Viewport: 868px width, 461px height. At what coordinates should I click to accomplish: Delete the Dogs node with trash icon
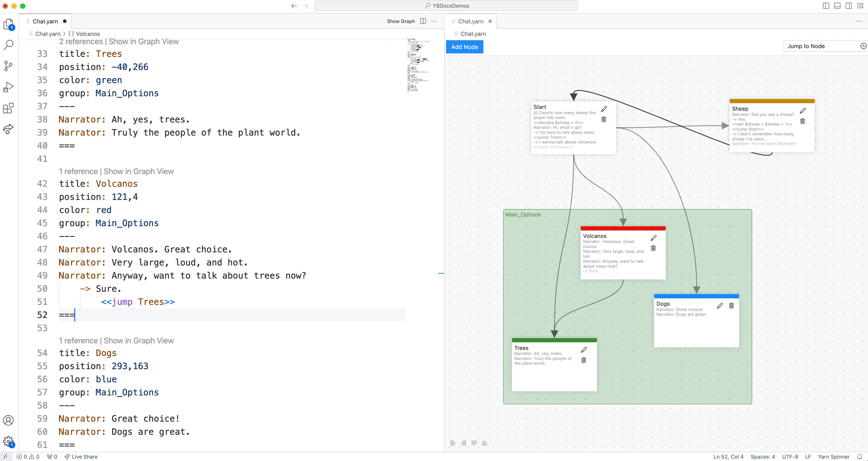[x=731, y=306]
